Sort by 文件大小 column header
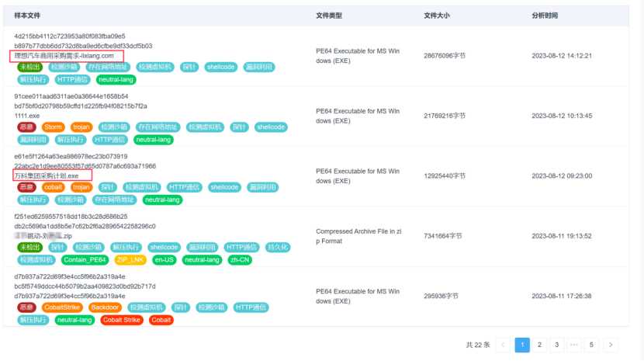 coord(437,16)
